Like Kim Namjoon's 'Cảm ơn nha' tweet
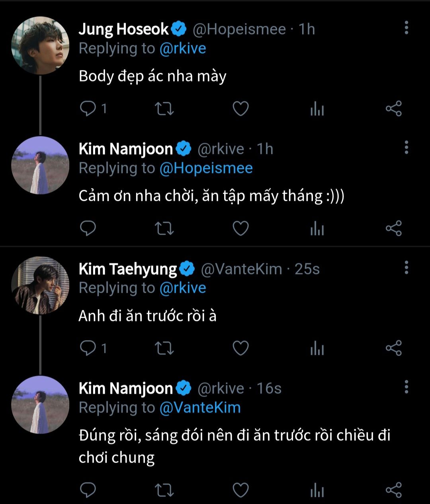This screenshot has width=430, height=504. pyautogui.click(x=240, y=228)
